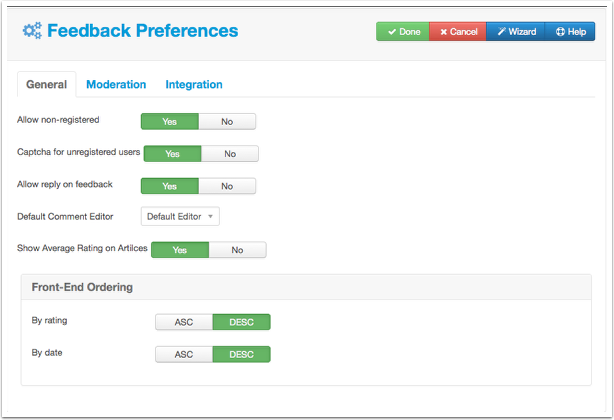The image size is (614, 420).
Task: Set Allow reply on feedback to No
Action: tap(227, 186)
